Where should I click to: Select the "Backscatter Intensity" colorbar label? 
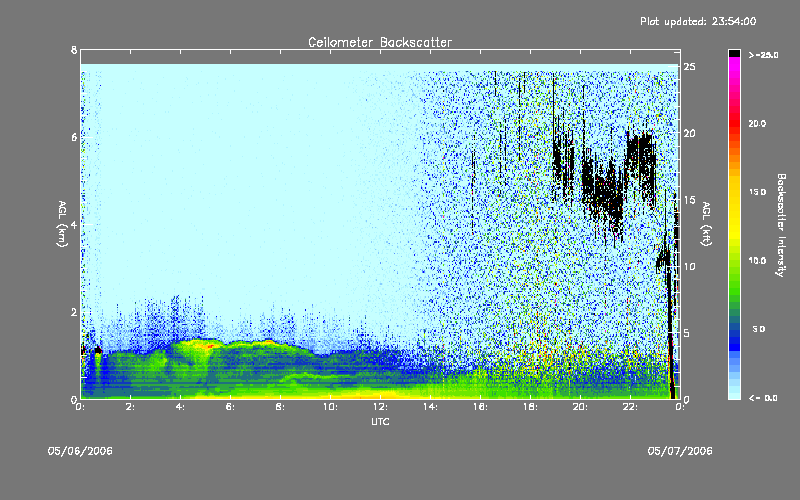(x=781, y=225)
